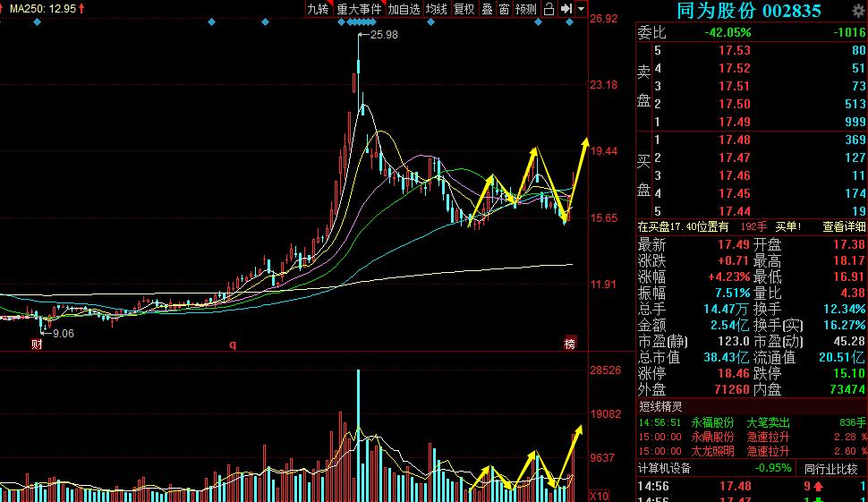The height and width of the screenshot is (502, 868).
Task: Open 永鼎股份 in the 短线精灵 list
Action: click(x=712, y=437)
